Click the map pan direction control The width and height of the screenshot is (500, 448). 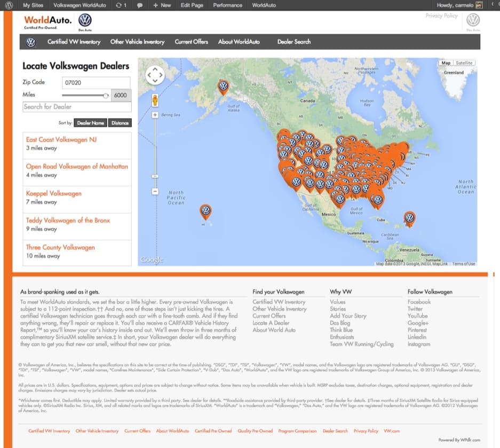click(155, 75)
